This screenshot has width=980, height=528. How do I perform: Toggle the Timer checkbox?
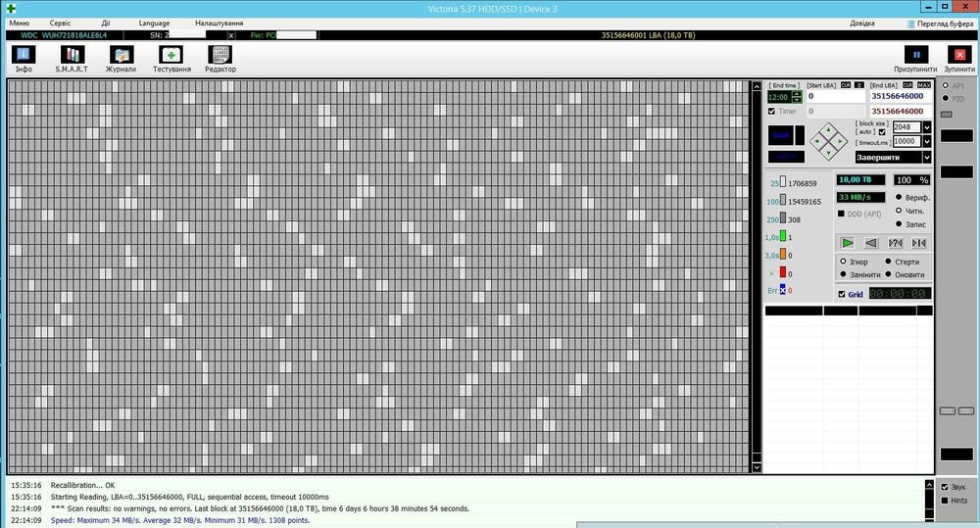(771, 112)
